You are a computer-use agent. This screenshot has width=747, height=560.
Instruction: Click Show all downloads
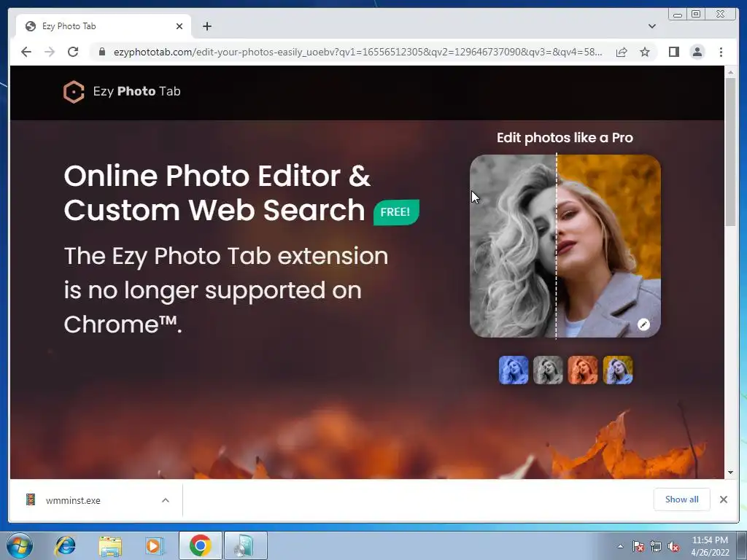tap(681, 499)
